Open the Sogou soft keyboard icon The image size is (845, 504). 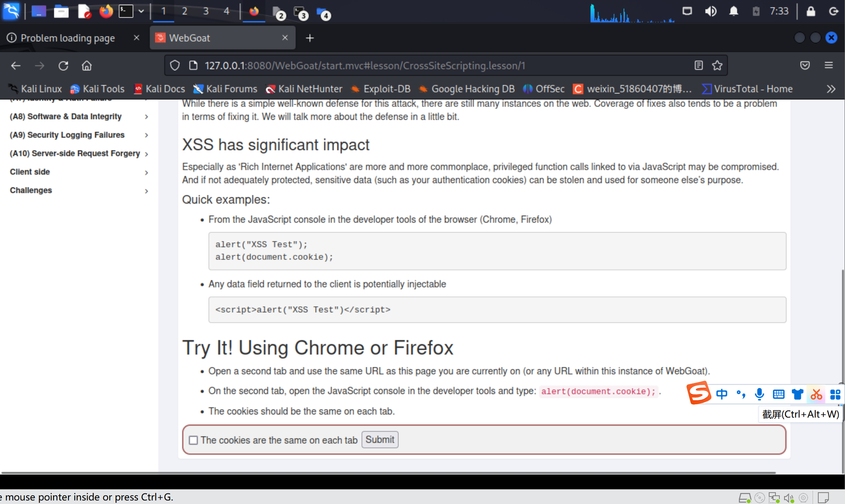coord(778,394)
